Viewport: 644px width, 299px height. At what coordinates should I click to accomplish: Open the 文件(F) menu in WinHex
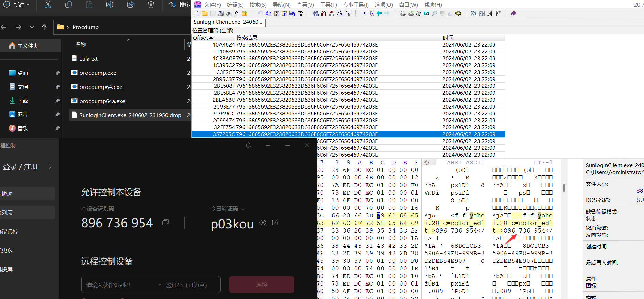[x=212, y=4]
